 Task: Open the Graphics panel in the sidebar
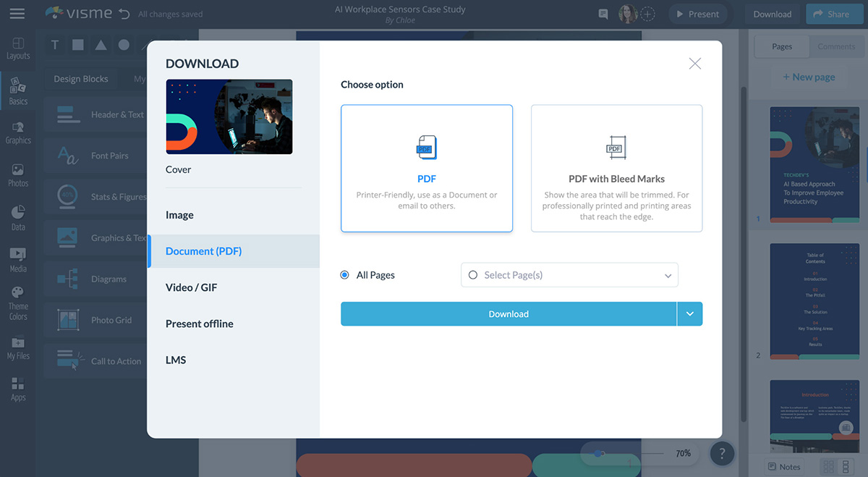(17, 132)
